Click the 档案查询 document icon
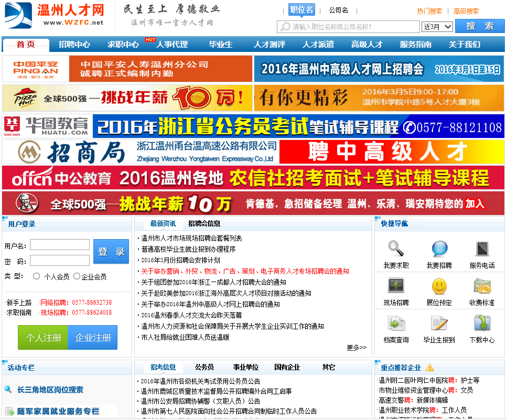The image size is (507, 420). click(396, 324)
